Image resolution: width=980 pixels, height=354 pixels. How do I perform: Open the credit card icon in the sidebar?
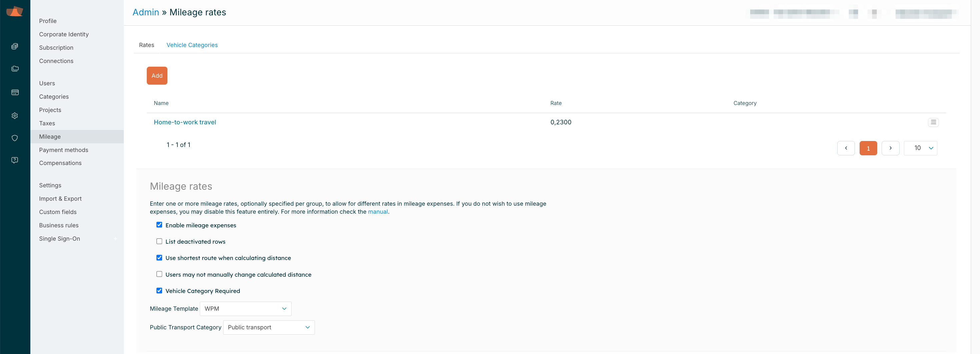[15, 92]
